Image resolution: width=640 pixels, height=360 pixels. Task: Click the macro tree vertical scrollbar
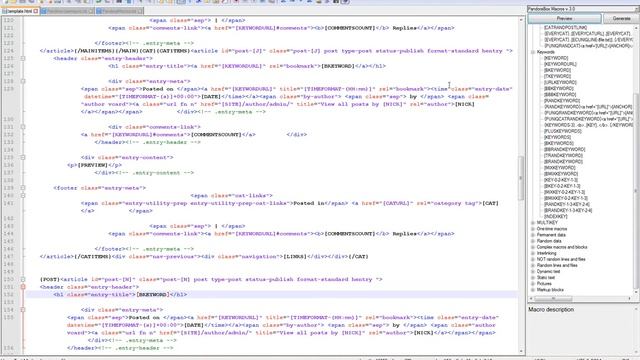636,159
